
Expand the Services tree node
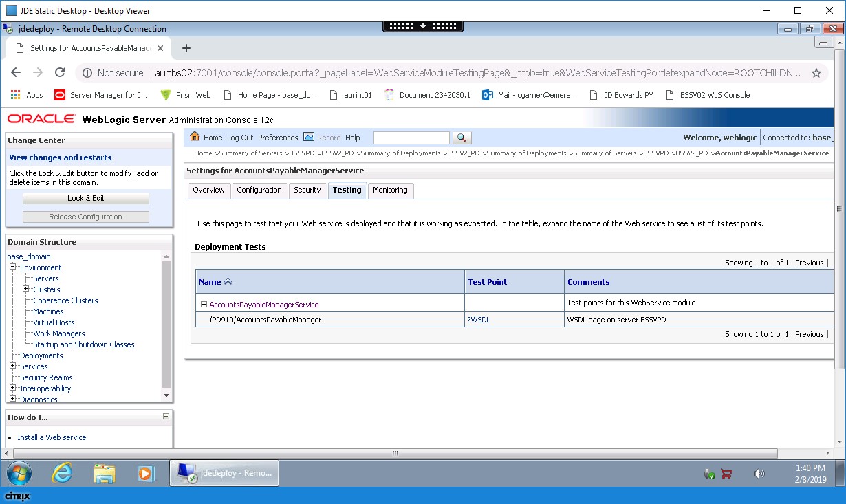click(x=12, y=366)
